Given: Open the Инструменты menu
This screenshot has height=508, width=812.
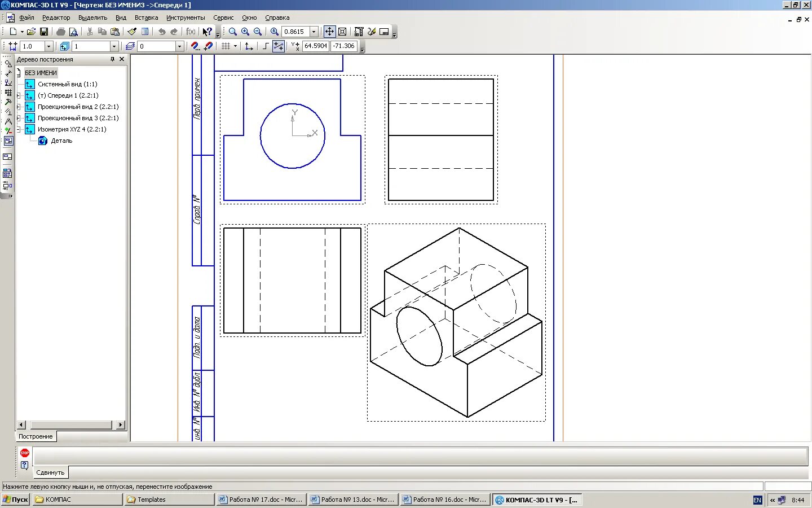Looking at the screenshot, I should click(186, 17).
